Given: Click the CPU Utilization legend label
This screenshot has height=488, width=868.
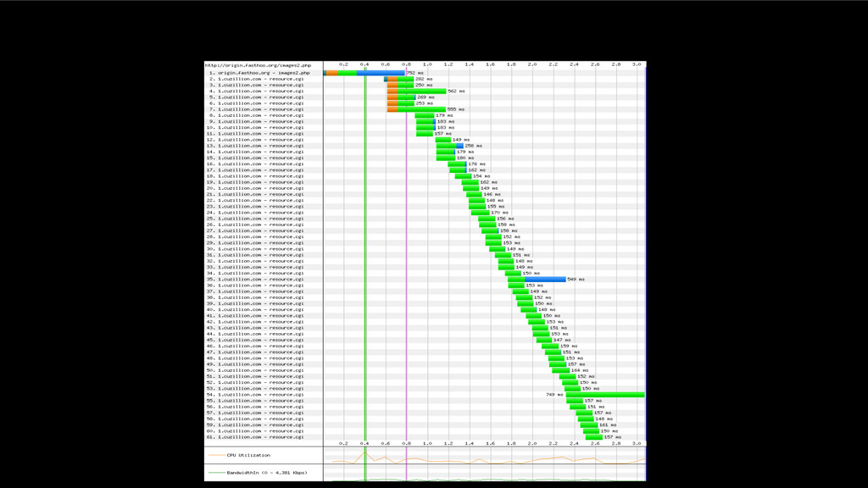Looking at the screenshot, I should [x=248, y=455].
